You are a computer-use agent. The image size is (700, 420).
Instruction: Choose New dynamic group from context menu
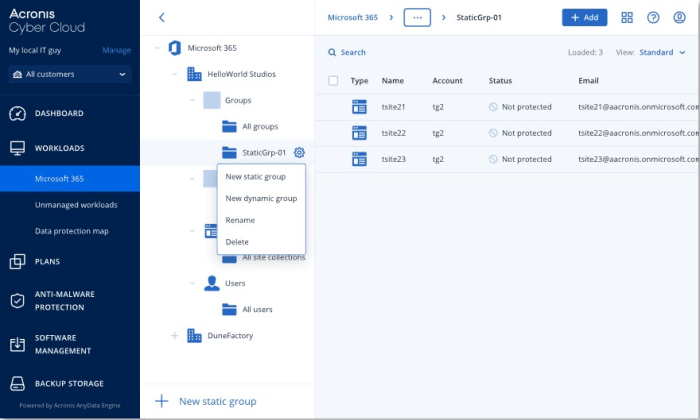click(x=261, y=199)
